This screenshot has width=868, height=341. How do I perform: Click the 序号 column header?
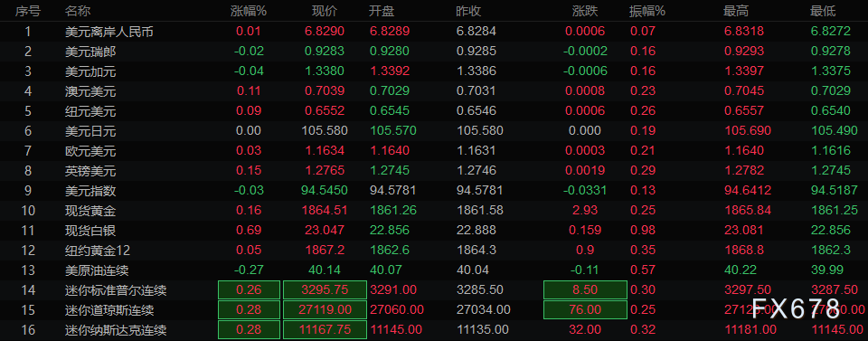pos(27,11)
